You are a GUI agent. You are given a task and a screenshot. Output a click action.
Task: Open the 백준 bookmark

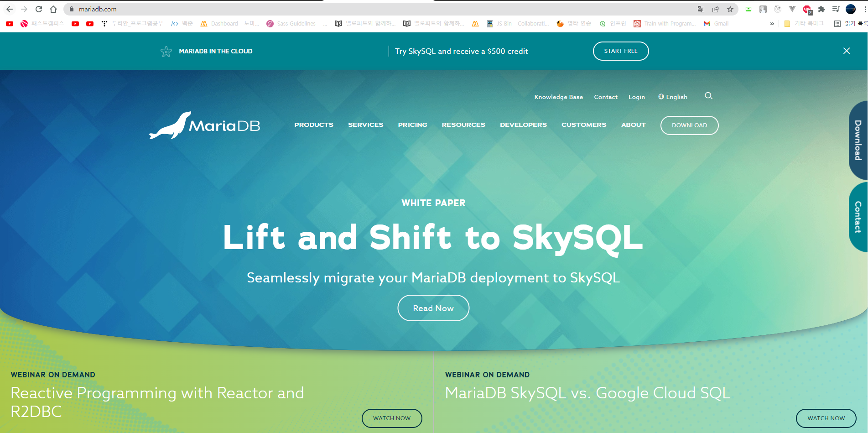tap(182, 24)
